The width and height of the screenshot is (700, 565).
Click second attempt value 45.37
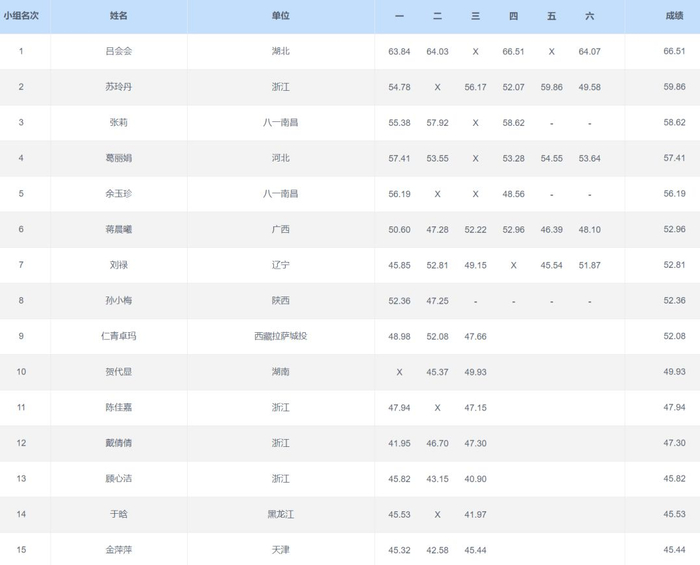click(437, 372)
